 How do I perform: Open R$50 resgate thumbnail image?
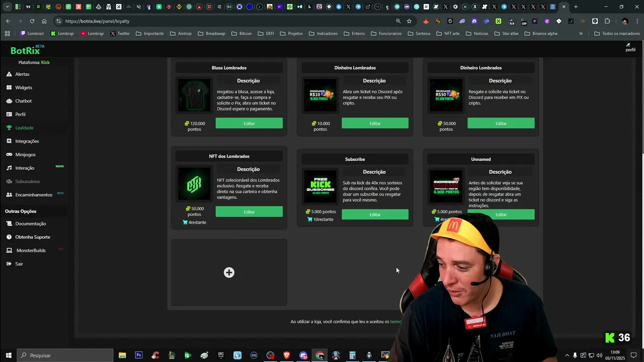[x=446, y=96]
